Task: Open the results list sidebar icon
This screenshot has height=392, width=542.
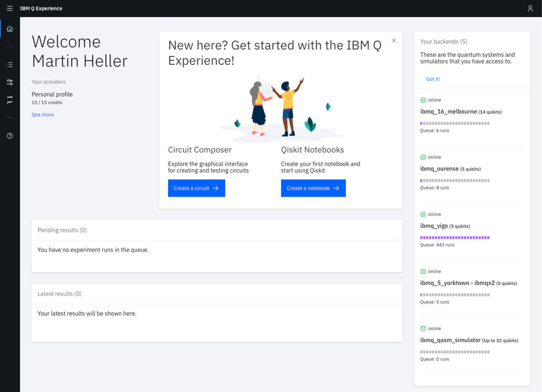Action: 10,65
